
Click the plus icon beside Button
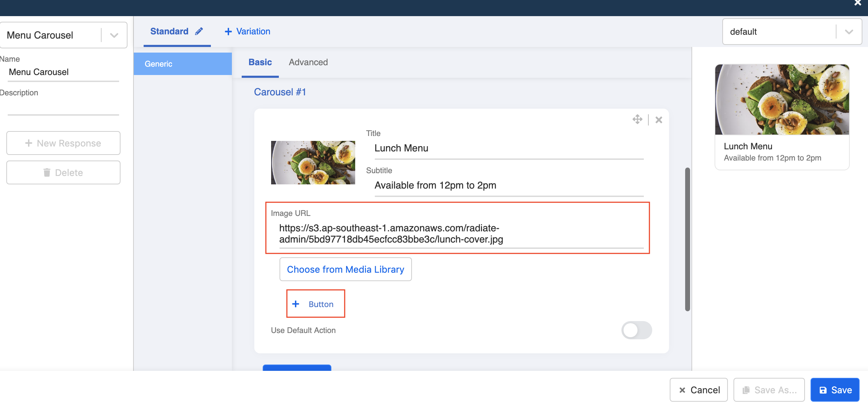click(x=296, y=304)
